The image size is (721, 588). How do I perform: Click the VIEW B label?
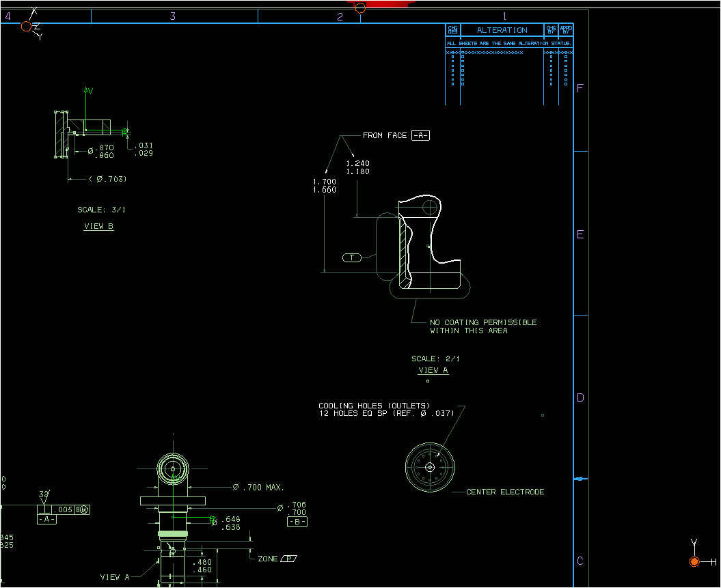98,226
